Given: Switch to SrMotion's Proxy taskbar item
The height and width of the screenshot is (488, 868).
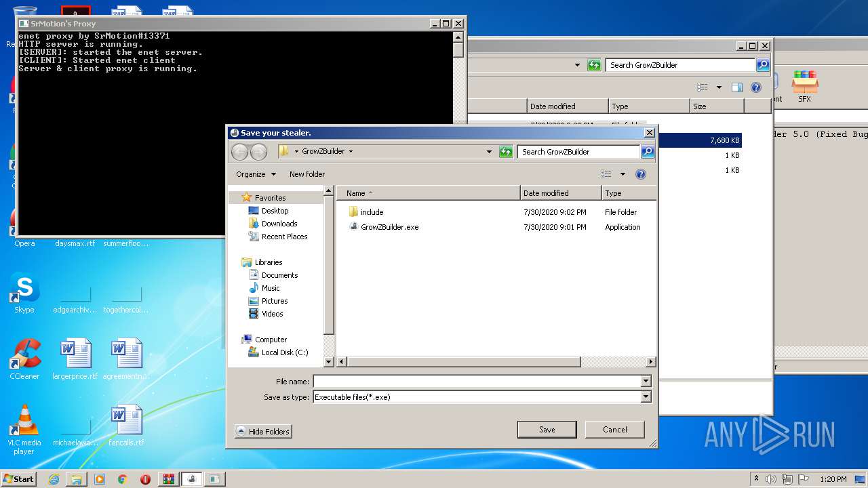Looking at the screenshot, I should coord(215,479).
